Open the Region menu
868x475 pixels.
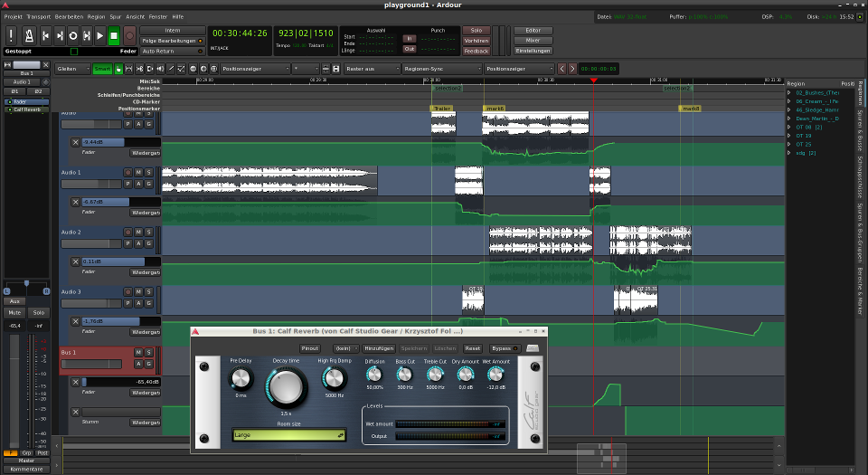[x=96, y=16]
